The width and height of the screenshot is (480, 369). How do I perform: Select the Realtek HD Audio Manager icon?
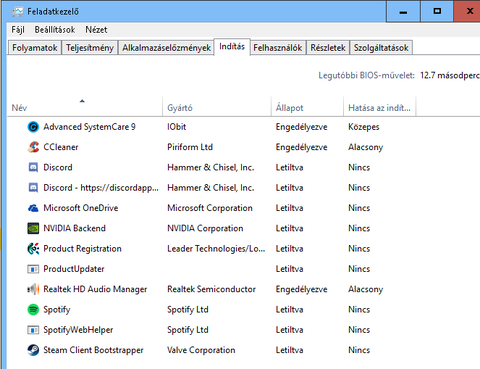pyautogui.click(x=33, y=289)
